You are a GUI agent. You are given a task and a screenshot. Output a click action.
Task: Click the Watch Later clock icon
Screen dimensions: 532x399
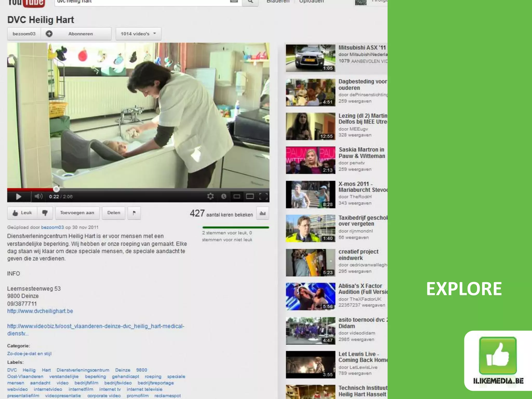coord(224,196)
